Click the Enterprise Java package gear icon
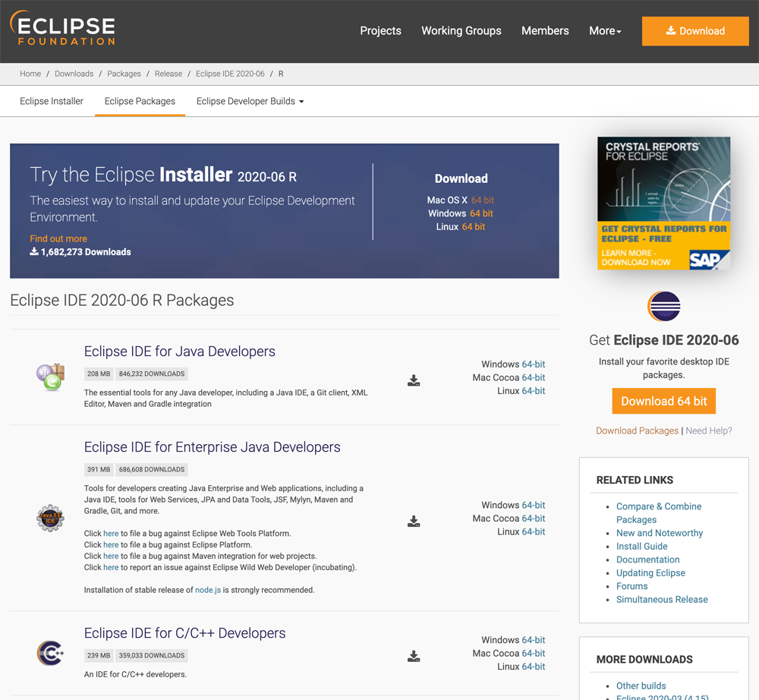Viewport: 759px width, 700px height. pyautogui.click(x=50, y=518)
